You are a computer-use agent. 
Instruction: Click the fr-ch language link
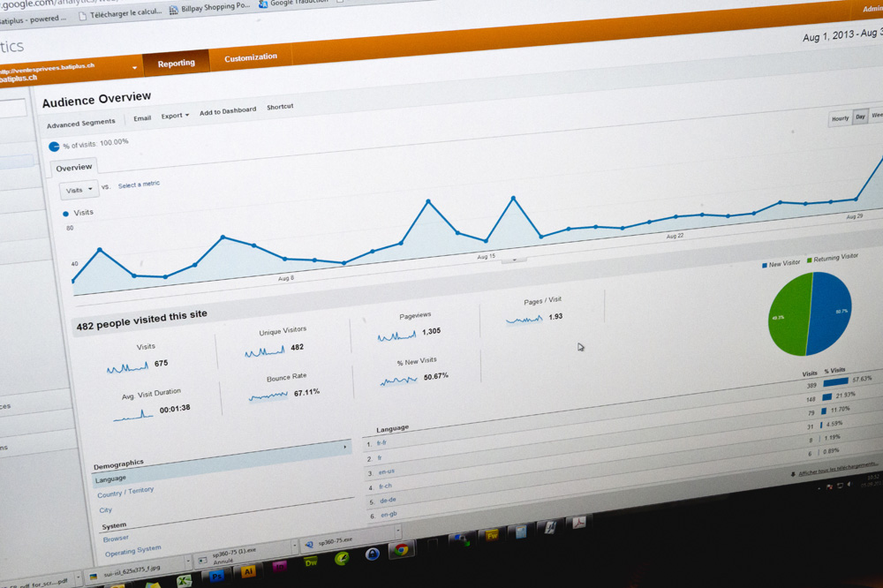(x=385, y=486)
